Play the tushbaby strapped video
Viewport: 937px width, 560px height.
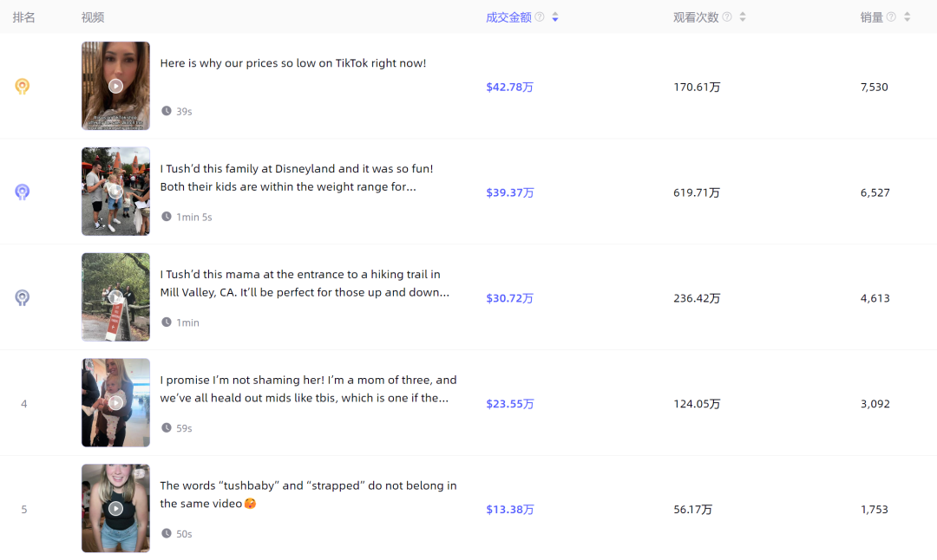tap(115, 509)
